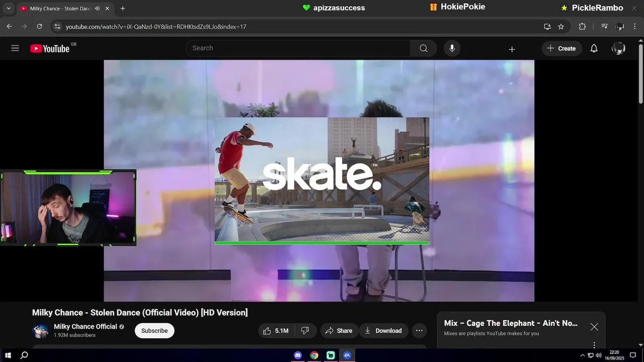
Task: Close the Mix playlist panel
Action: tap(594, 327)
